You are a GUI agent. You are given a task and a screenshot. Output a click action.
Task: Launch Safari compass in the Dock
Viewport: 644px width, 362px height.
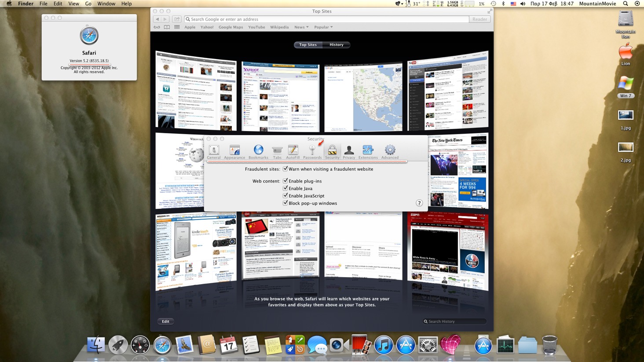pyautogui.click(x=162, y=345)
